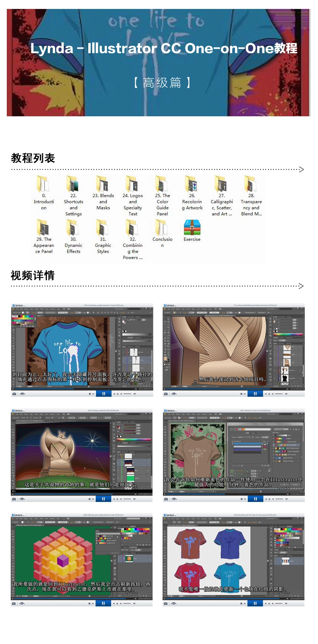This screenshot has height=644, width=318.
Task: Click the banner title Lynda Illustrator CC One-on-One
Action: [x=164, y=48]
